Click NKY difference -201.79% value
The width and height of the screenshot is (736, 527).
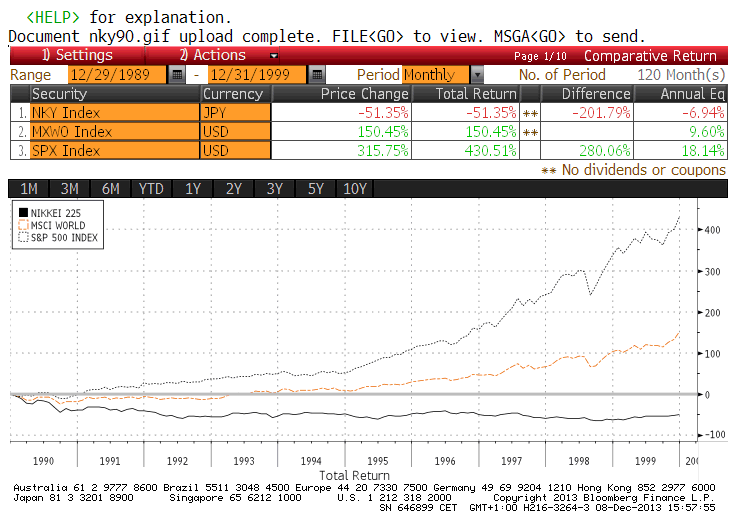[601, 113]
